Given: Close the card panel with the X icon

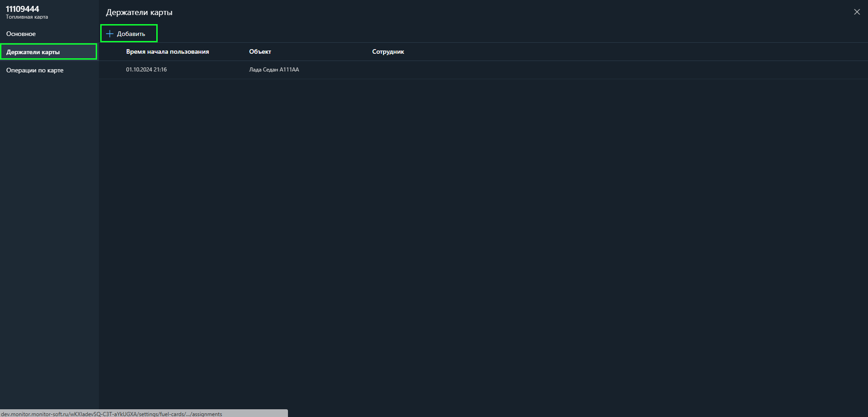Looking at the screenshot, I should (x=857, y=12).
